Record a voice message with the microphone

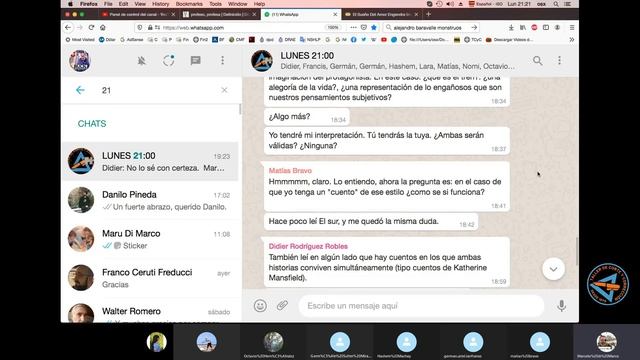click(562, 306)
